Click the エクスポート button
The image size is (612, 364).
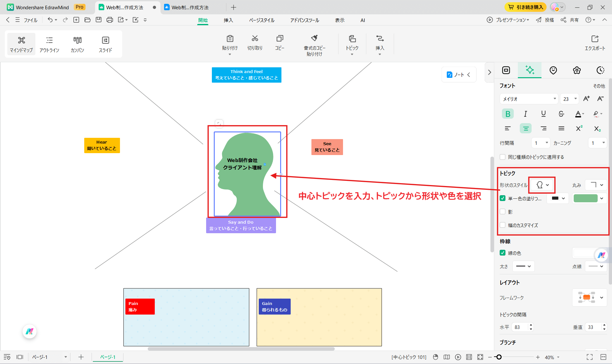click(595, 43)
